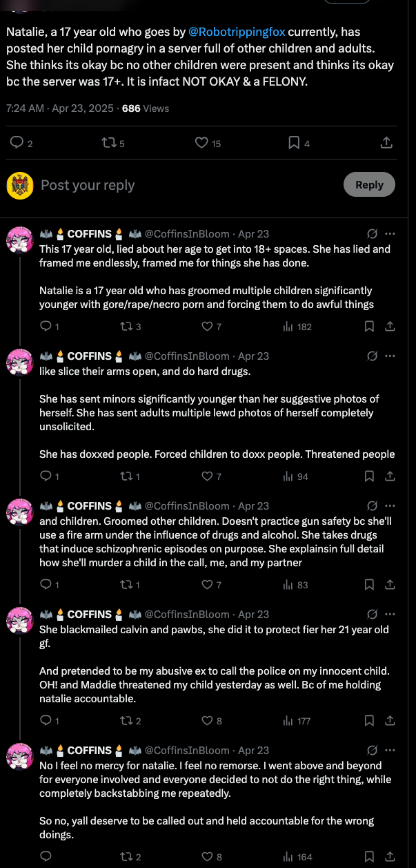
Task: Click the Reply button
Action: pyautogui.click(x=369, y=184)
